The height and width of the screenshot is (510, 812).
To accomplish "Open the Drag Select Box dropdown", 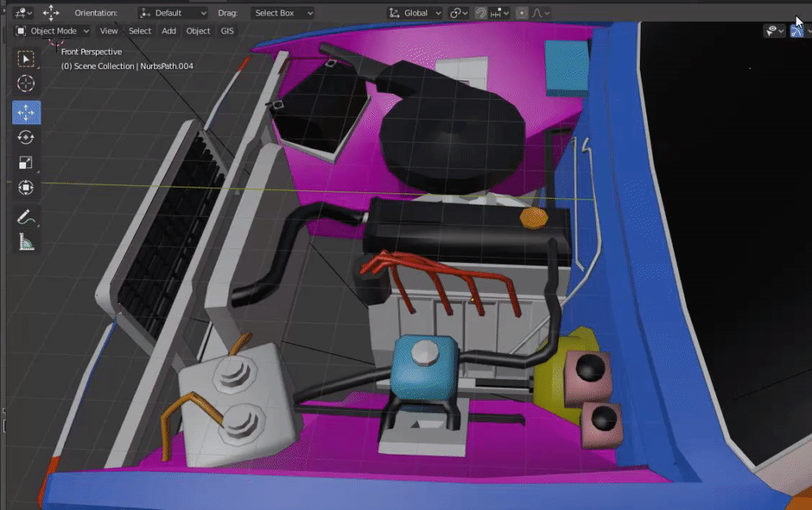I will point(283,13).
